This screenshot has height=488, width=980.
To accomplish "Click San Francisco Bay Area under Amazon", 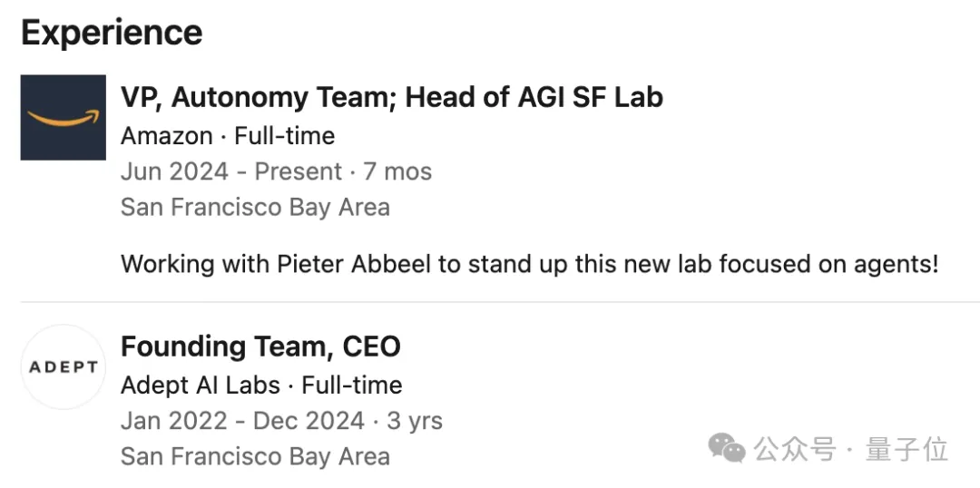I will (x=255, y=207).
